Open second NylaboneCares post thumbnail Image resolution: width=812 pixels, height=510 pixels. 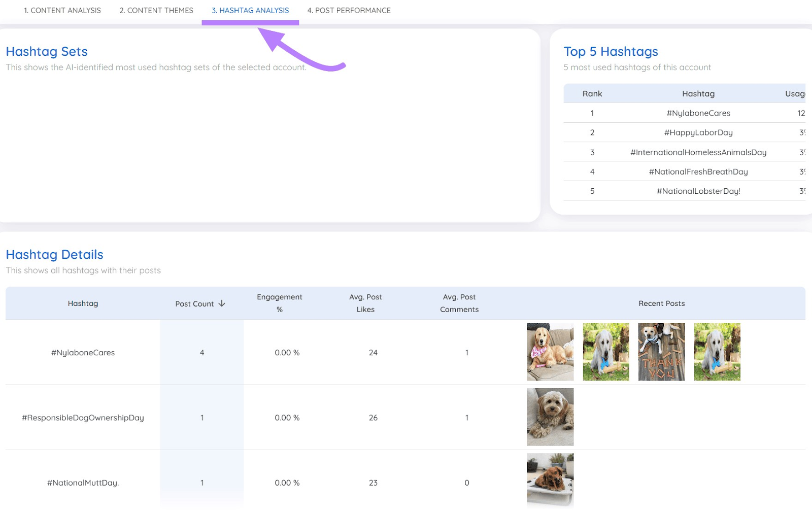pyautogui.click(x=606, y=352)
